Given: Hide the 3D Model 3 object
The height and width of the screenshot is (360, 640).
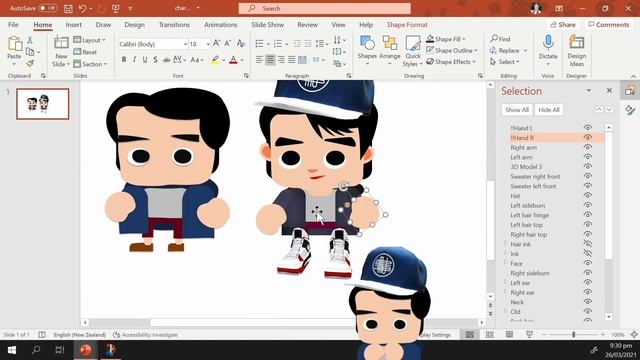Looking at the screenshot, I should coord(587,167).
